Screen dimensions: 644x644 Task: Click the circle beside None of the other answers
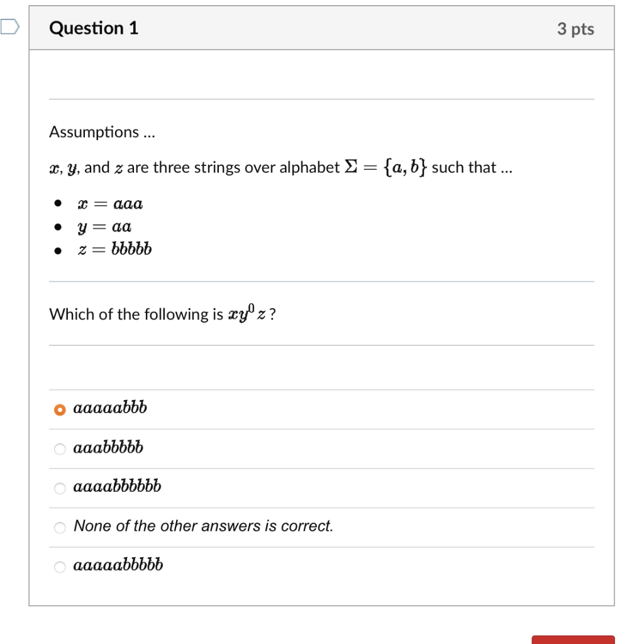click(x=60, y=528)
